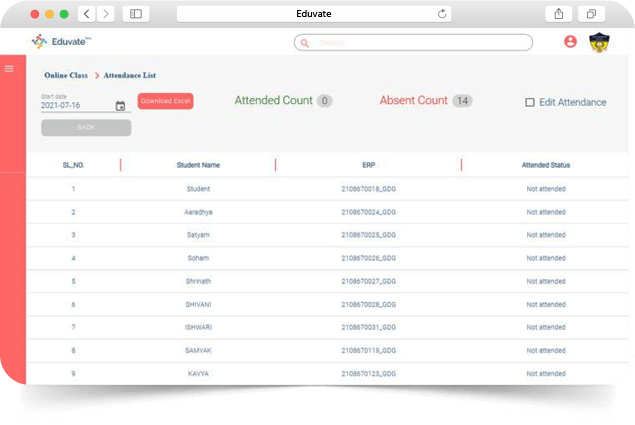Click serial number 1 in first row
Viewport: 635px width, 425px height.
[73, 189]
